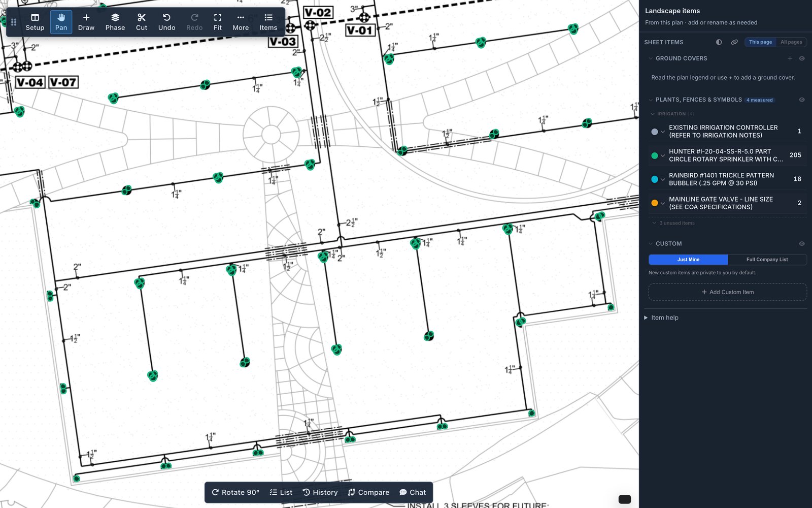Viewport: 812px width, 508px height.
Task: Open dropdown for Hunter rotary sprinkler item
Action: (663, 155)
